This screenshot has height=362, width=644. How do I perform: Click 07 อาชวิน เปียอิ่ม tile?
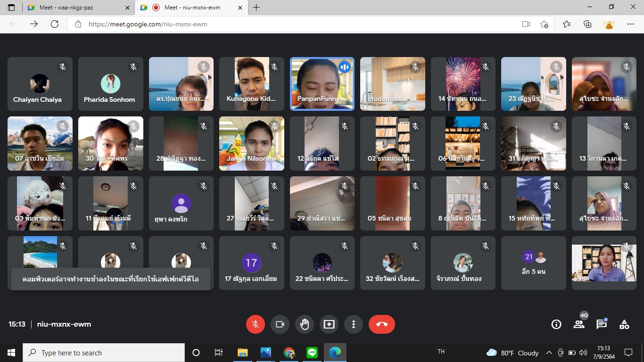tap(40, 143)
